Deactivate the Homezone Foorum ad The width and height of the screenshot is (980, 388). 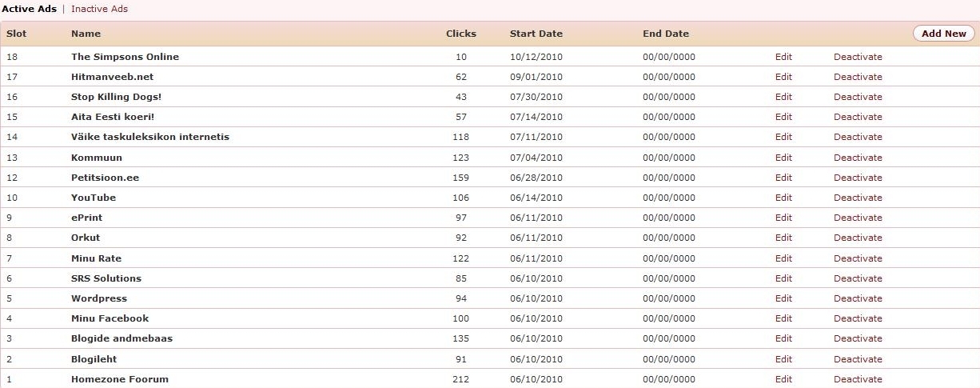click(858, 379)
